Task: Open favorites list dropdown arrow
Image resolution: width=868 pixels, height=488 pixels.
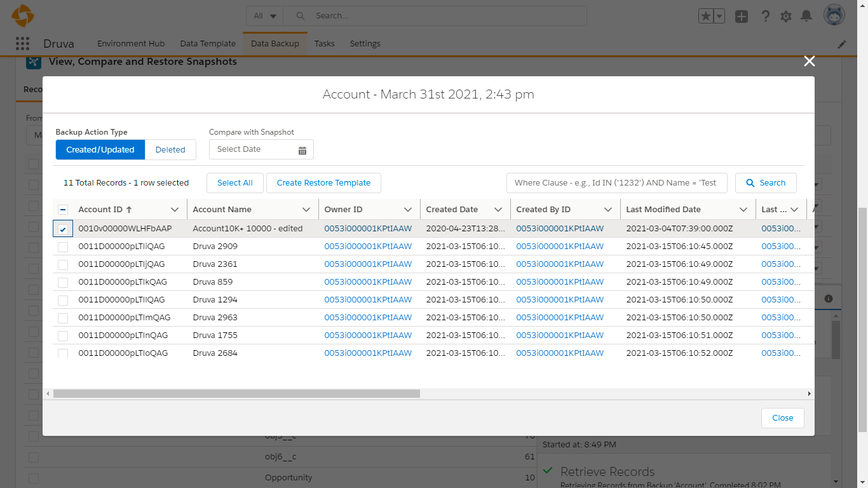Action: (x=719, y=16)
